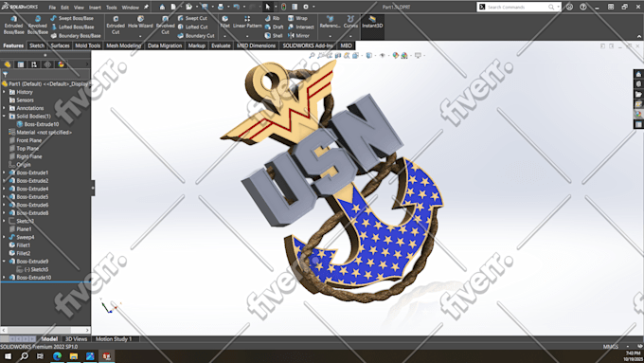Choose the Intersect command
This screenshot has width=644, height=363.
pyautogui.click(x=301, y=27)
